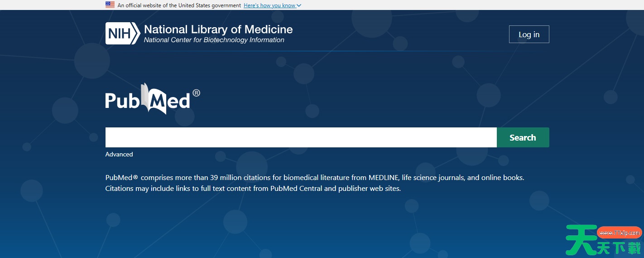Viewport: 644px width, 258px height.
Task: Click the "An official website" banner text
Action: click(179, 5)
